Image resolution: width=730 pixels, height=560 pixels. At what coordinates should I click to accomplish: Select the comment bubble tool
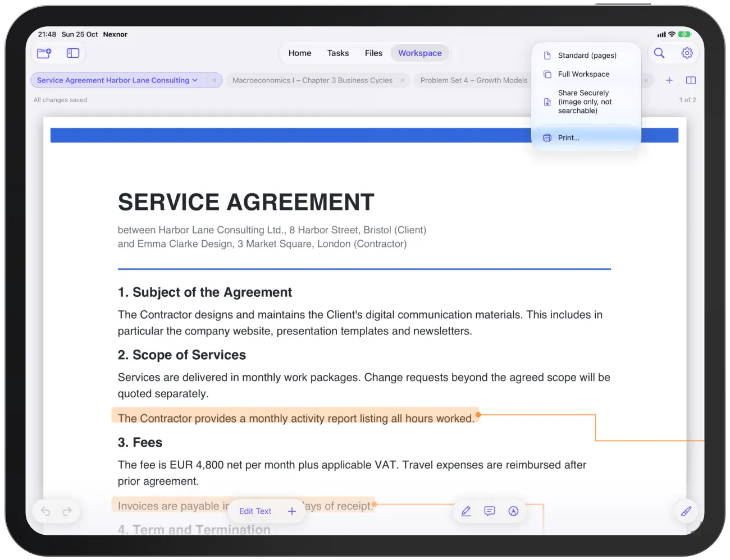490,511
